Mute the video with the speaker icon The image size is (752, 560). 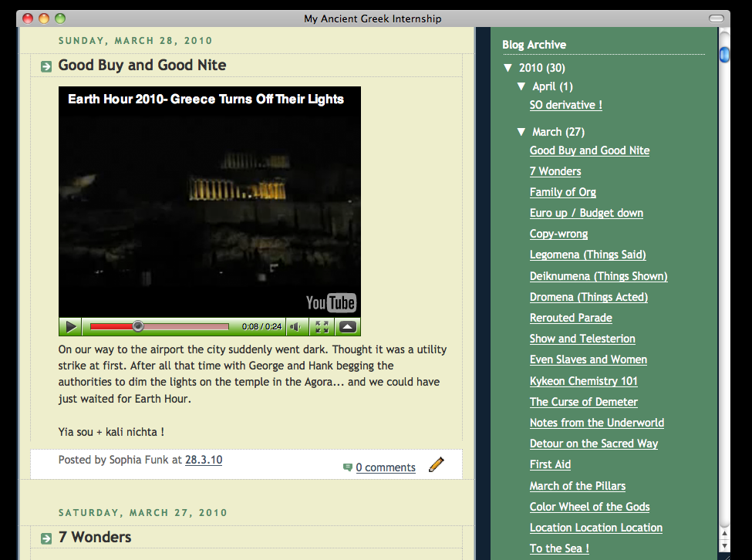coord(296,327)
